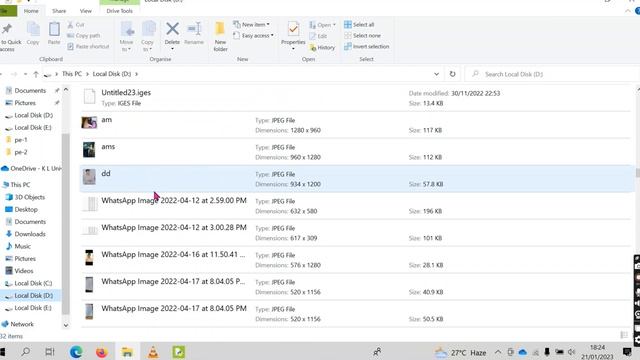Click Select all in the ribbon
This screenshot has width=640, height=360.
click(359, 24)
